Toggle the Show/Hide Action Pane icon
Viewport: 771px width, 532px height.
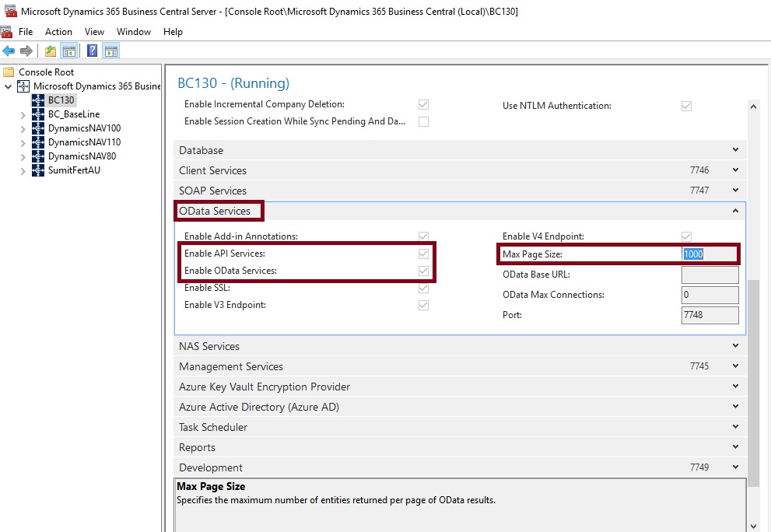click(x=111, y=51)
